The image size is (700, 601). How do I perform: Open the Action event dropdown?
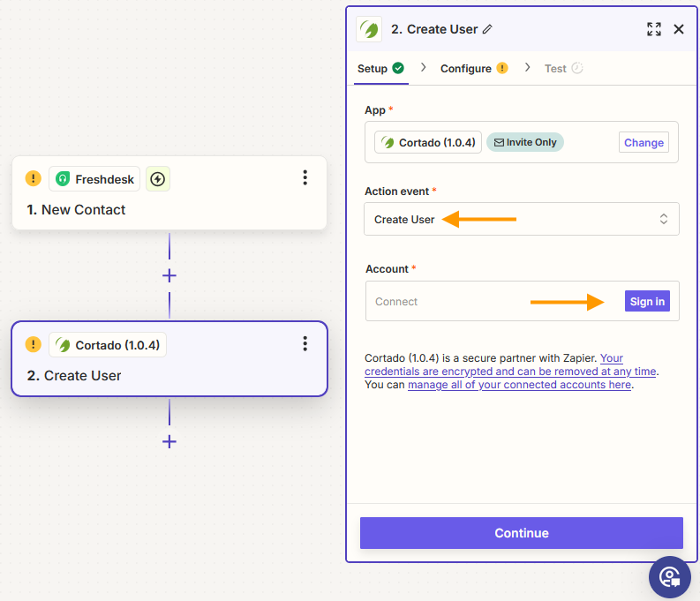coord(522,219)
